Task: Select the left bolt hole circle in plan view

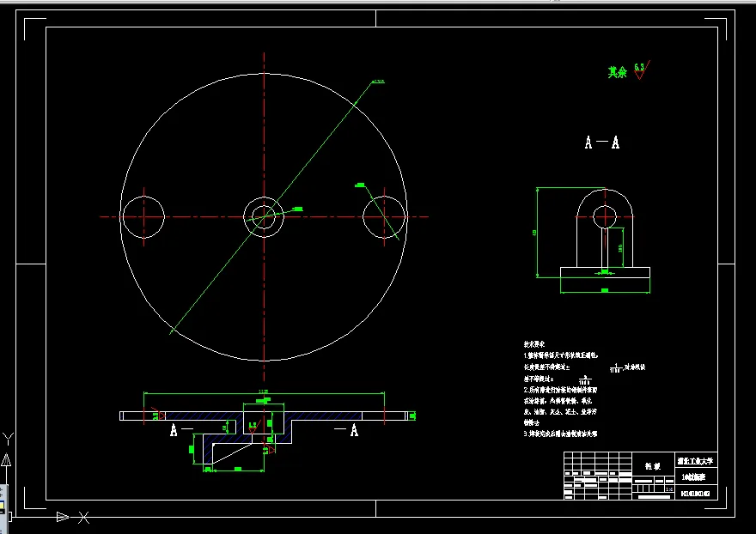Action: (x=143, y=217)
